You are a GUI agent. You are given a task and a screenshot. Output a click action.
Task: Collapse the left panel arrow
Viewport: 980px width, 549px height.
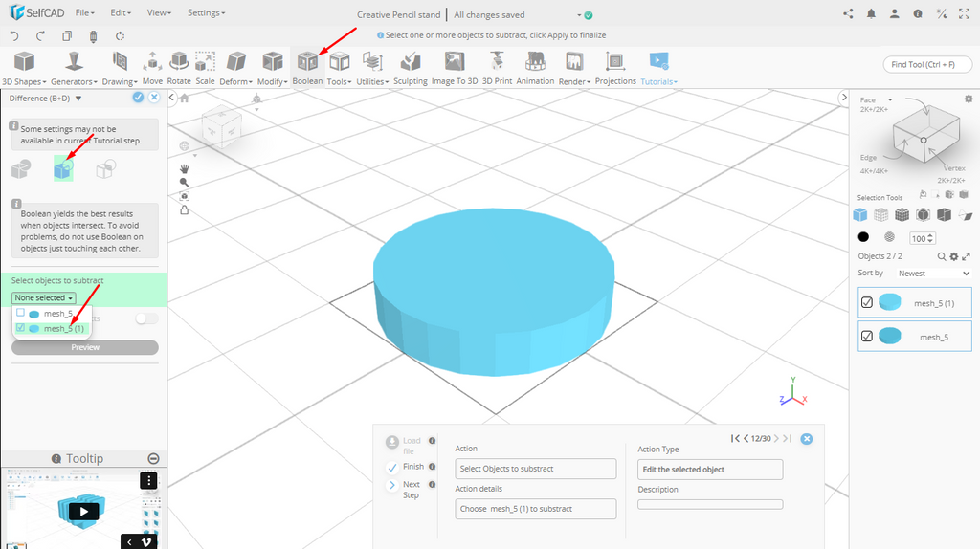(172, 98)
